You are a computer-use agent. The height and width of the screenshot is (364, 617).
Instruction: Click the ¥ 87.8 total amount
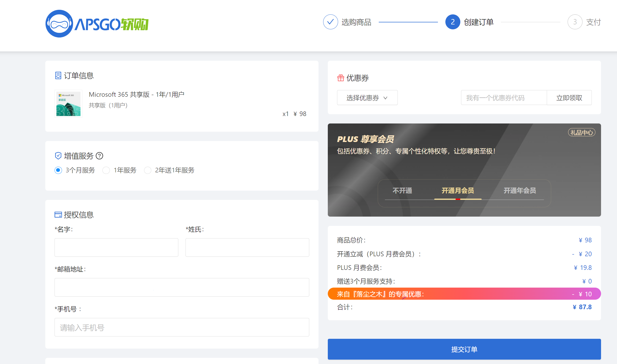point(582,307)
